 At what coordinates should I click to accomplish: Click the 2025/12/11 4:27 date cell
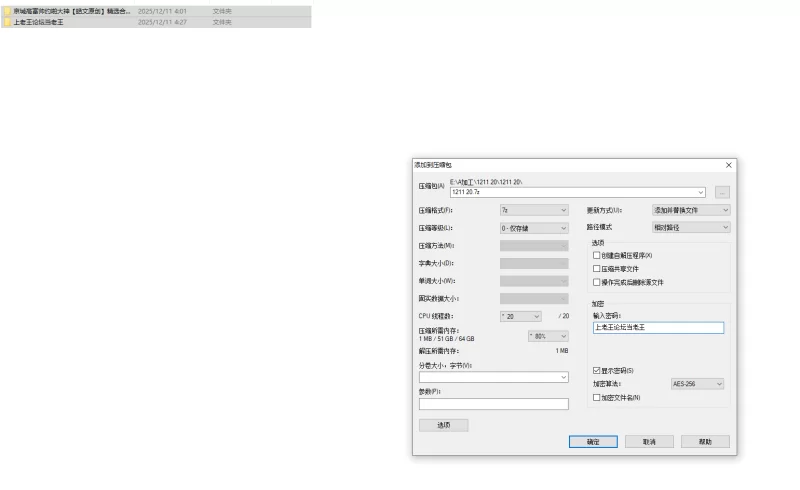coord(162,22)
